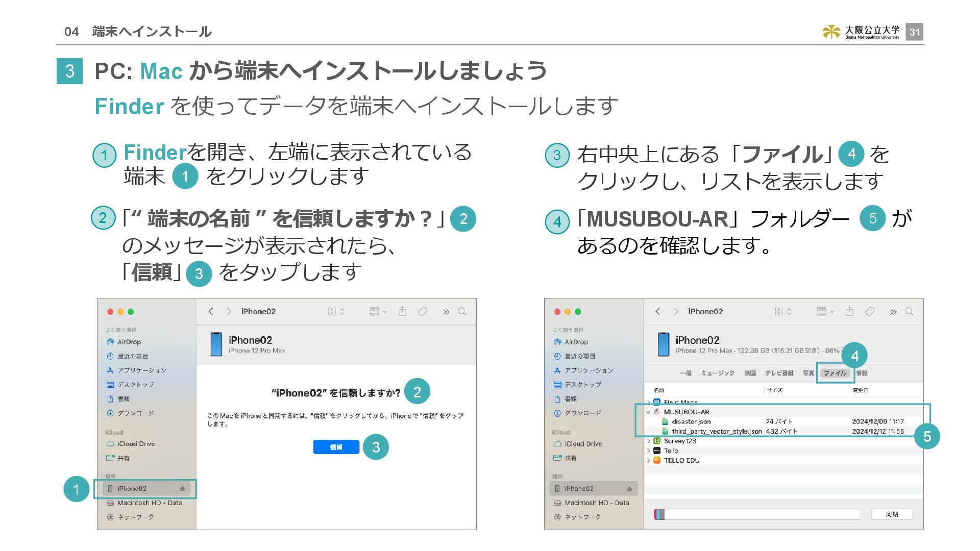The width and height of the screenshot is (980, 551).
Task: Expand the Tello folder
Action: pos(649,451)
